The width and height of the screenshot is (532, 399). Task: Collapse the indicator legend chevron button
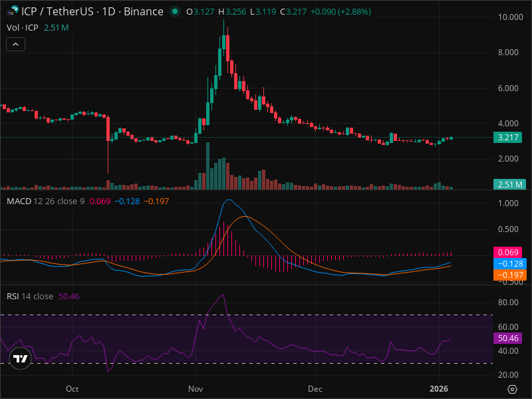coord(15,44)
